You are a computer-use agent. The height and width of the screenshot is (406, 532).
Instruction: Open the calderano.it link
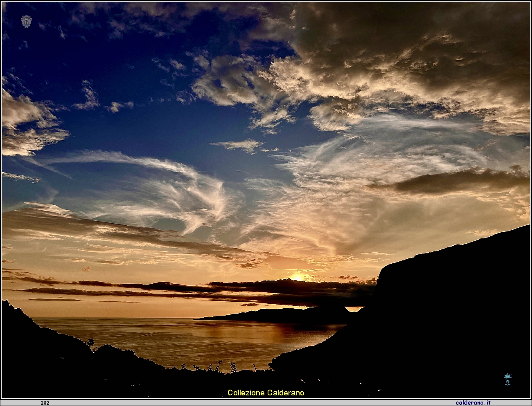[473, 403]
